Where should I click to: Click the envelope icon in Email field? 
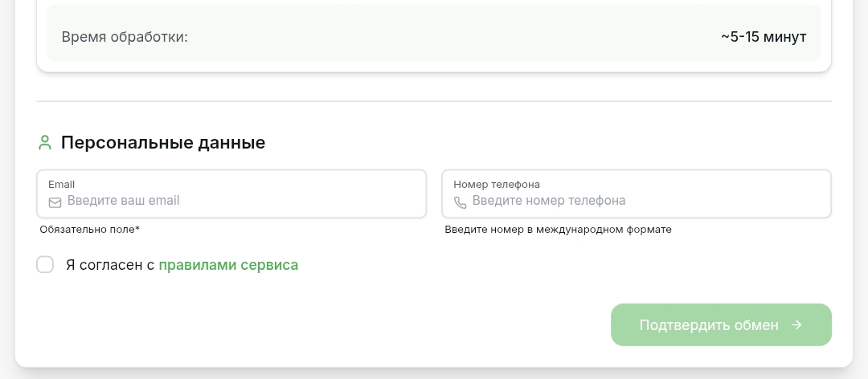click(x=55, y=202)
